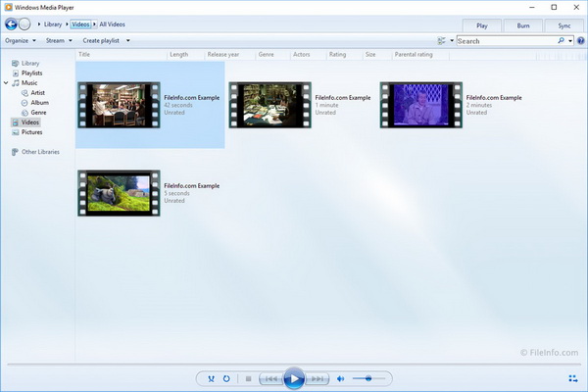588x392 pixels.
Task: Toggle the repeat playback button
Action: tap(226, 378)
